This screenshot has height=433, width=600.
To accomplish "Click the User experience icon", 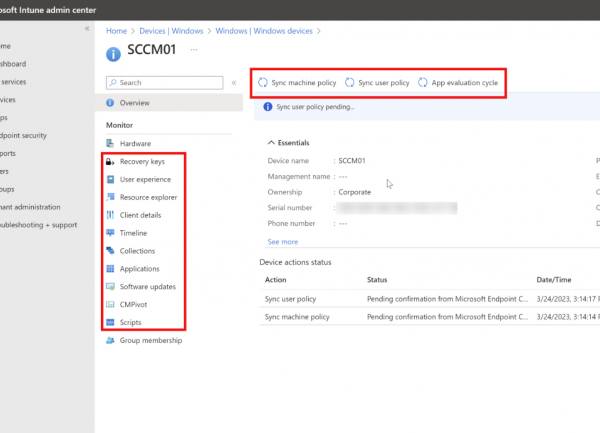I will 110,179.
